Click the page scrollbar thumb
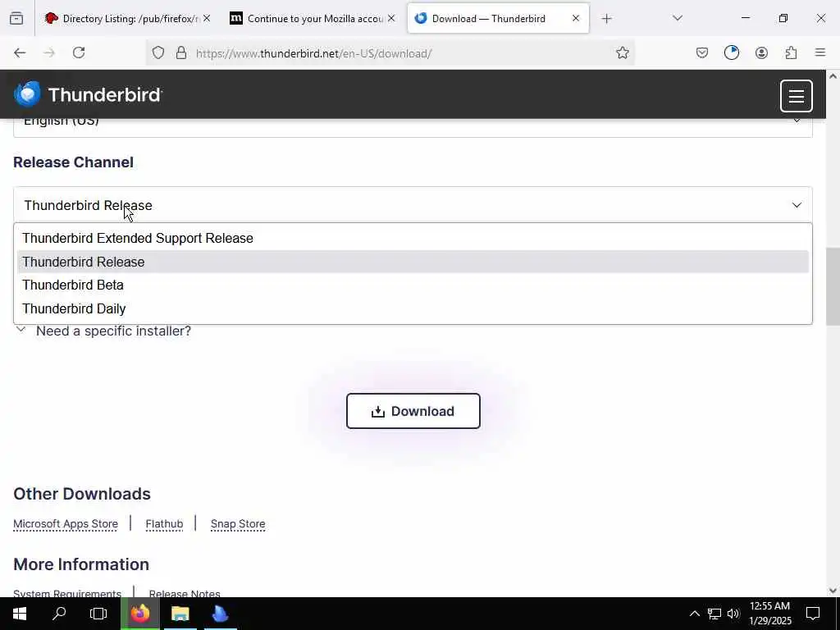Screen dimensions: 840x630 [833, 286]
